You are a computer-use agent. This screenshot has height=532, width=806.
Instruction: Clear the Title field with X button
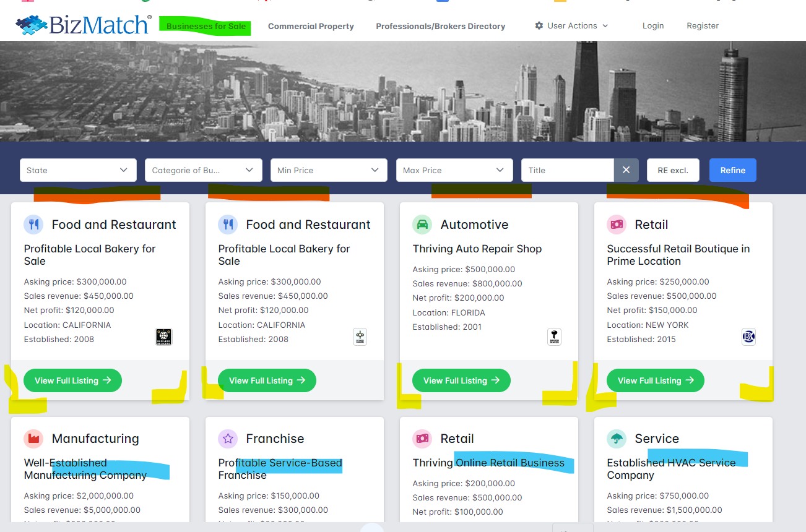(626, 170)
